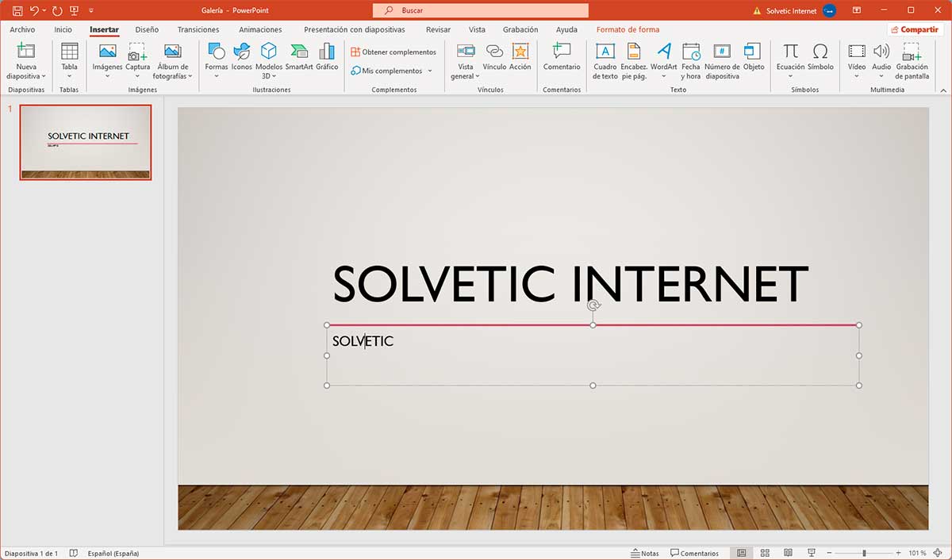Toggle the Notas pane
Viewport: 952px width, 560px height.
[x=645, y=553]
